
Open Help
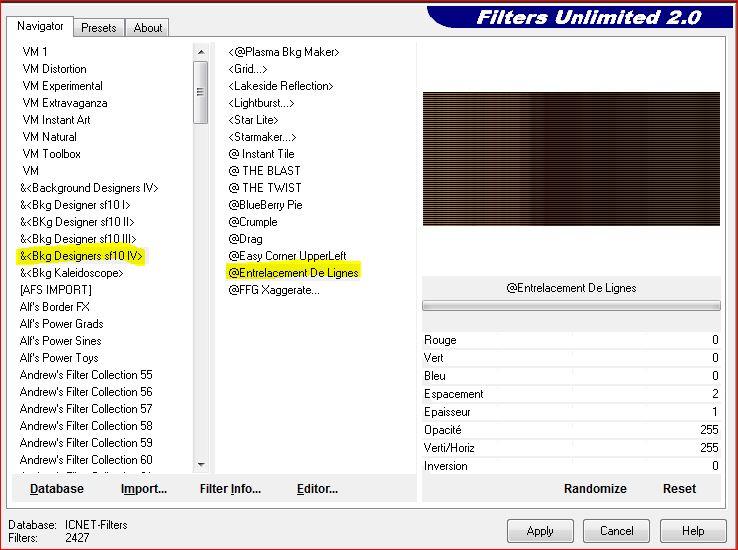click(x=693, y=531)
